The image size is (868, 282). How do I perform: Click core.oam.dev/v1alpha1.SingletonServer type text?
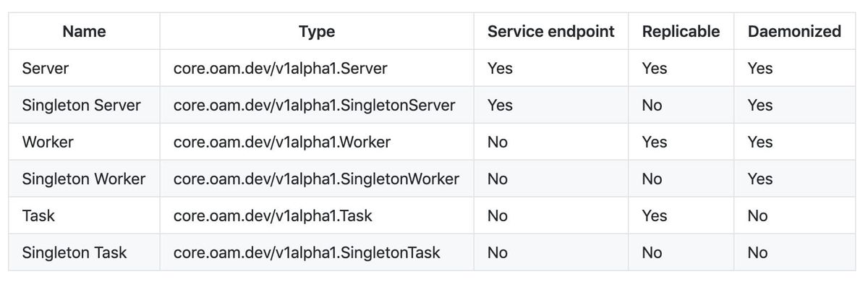(315, 106)
